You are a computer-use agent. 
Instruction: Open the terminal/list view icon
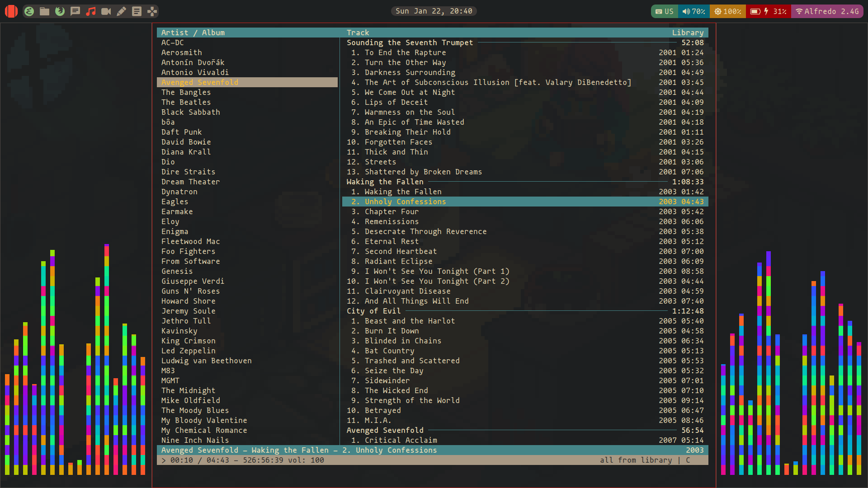pos(137,11)
